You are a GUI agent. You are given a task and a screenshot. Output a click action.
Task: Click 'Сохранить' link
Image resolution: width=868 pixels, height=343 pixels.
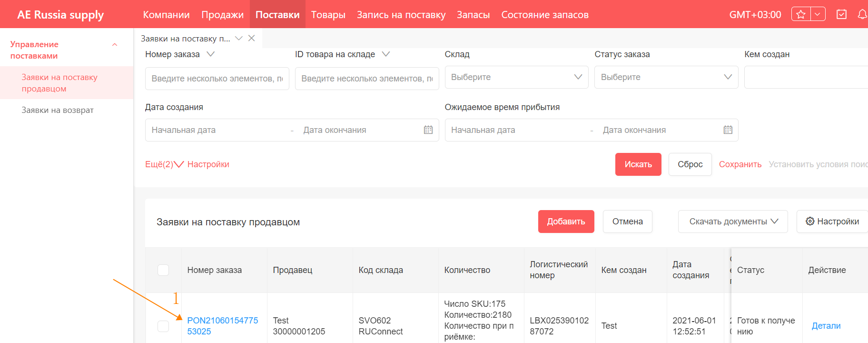pos(740,164)
